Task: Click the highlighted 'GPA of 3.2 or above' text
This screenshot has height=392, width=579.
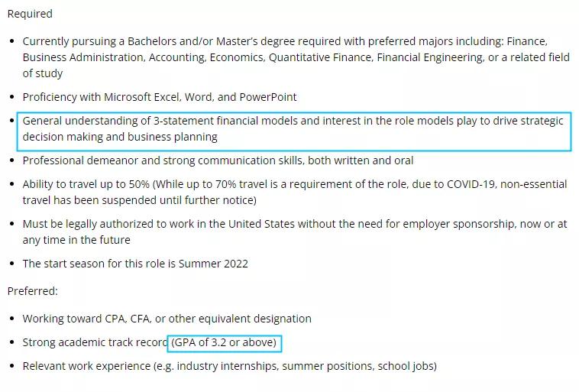Action: 225,342
